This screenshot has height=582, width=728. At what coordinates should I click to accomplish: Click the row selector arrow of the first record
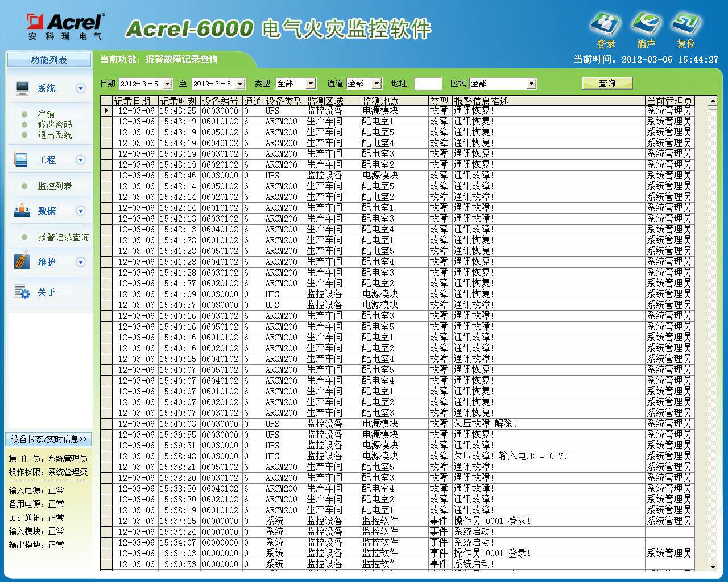pyautogui.click(x=106, y=111)
